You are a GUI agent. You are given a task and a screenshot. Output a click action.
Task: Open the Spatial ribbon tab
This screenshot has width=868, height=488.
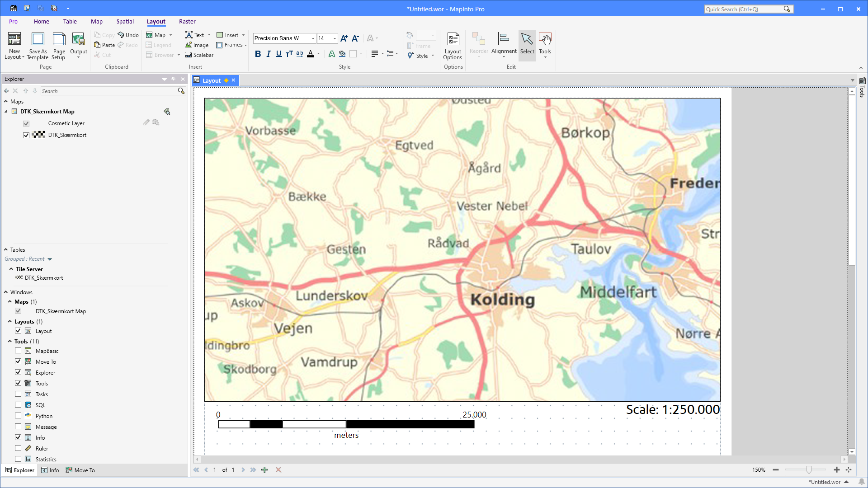[x=125, y=21]
